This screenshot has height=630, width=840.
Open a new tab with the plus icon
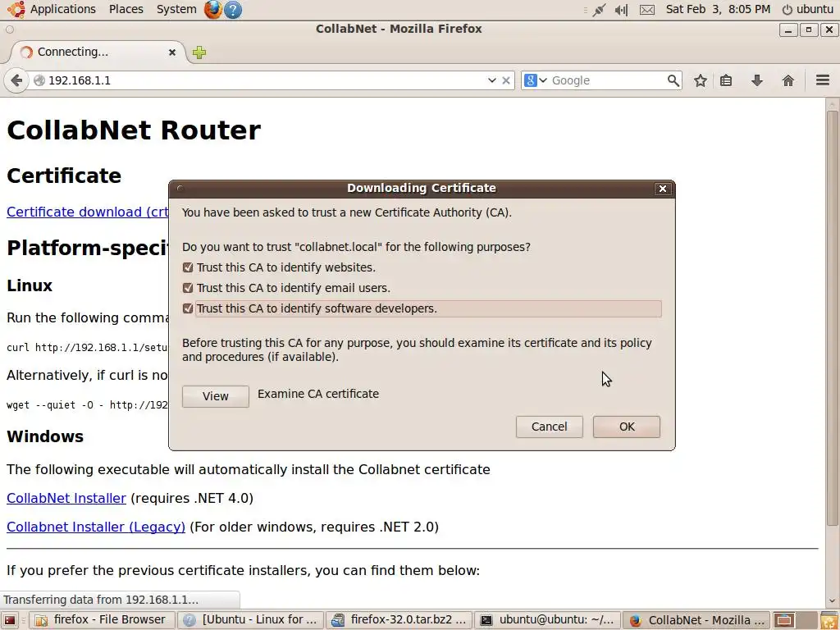click(x=199, y=52)
